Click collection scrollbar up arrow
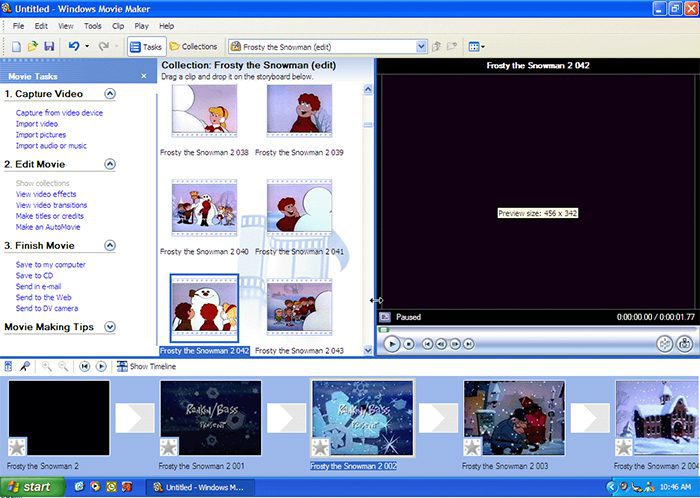Screen dimensions: 700x498 click(368, 89)
